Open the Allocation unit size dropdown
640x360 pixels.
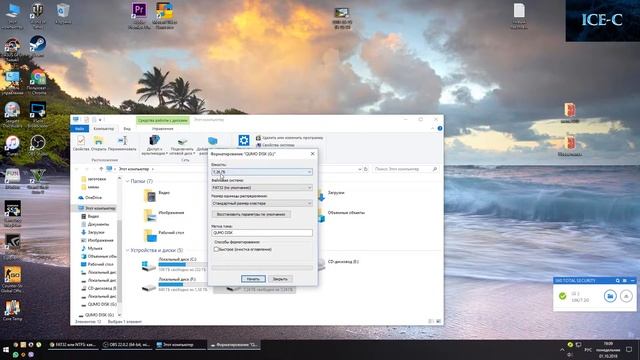(262, 203)
